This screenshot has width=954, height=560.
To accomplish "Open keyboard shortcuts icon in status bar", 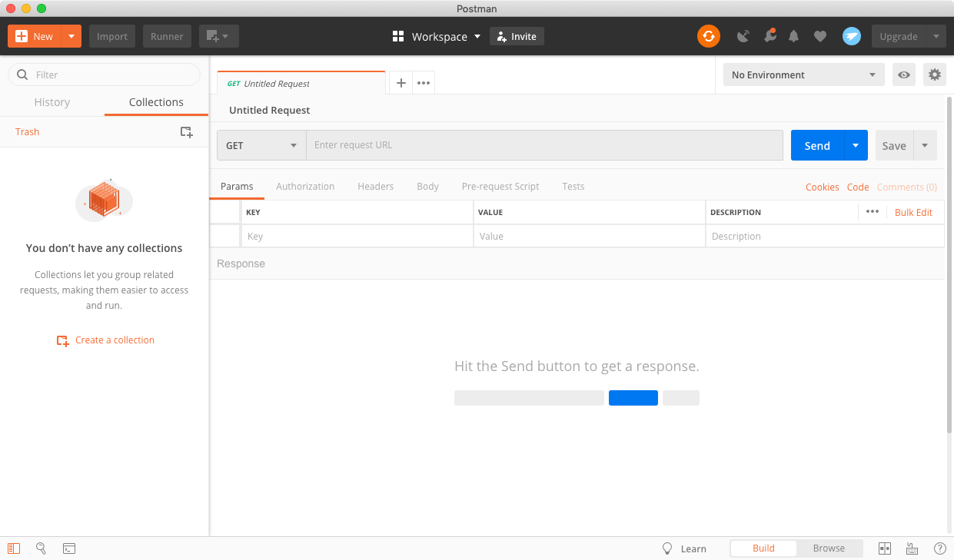I will 912,548.
